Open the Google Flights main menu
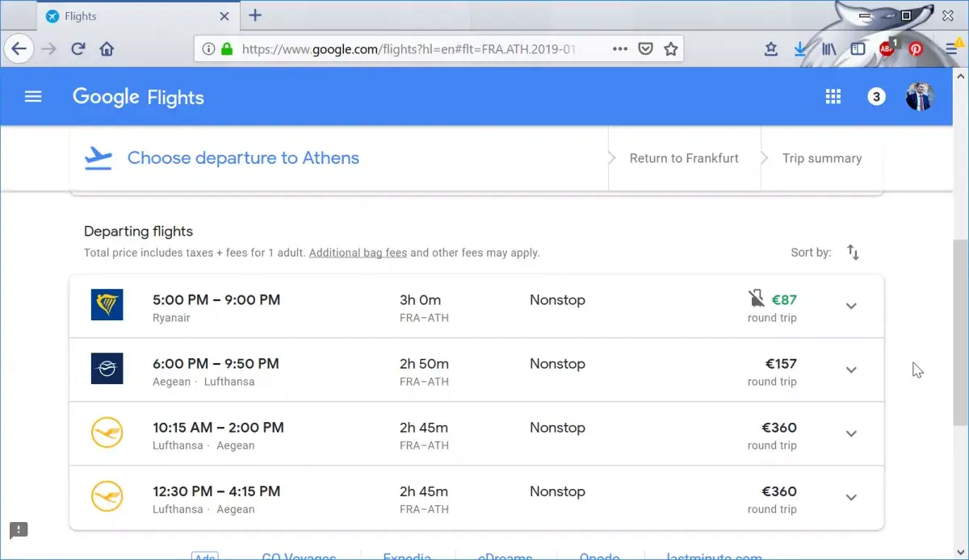The width and height of the screenshot is (969, 560). pyautogui.click(x=33, y=97)
